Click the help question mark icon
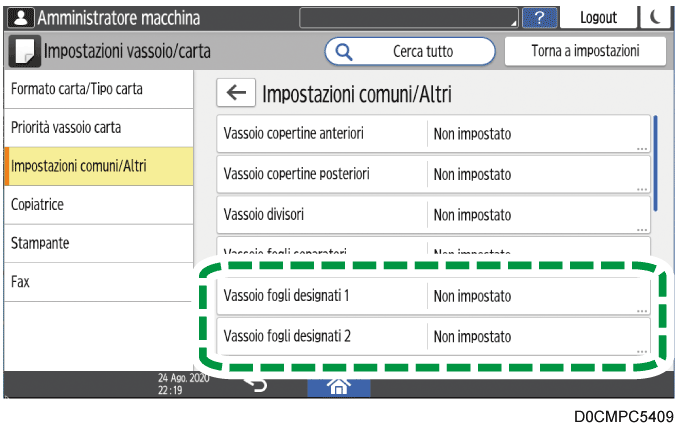The height and width of the screenshot is (427, 679). point(540,17)
